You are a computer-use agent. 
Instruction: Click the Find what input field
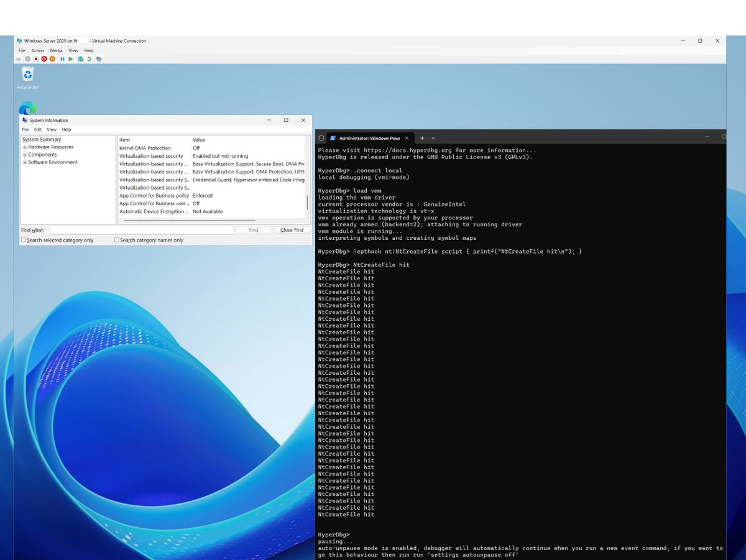tap(141, 230)
